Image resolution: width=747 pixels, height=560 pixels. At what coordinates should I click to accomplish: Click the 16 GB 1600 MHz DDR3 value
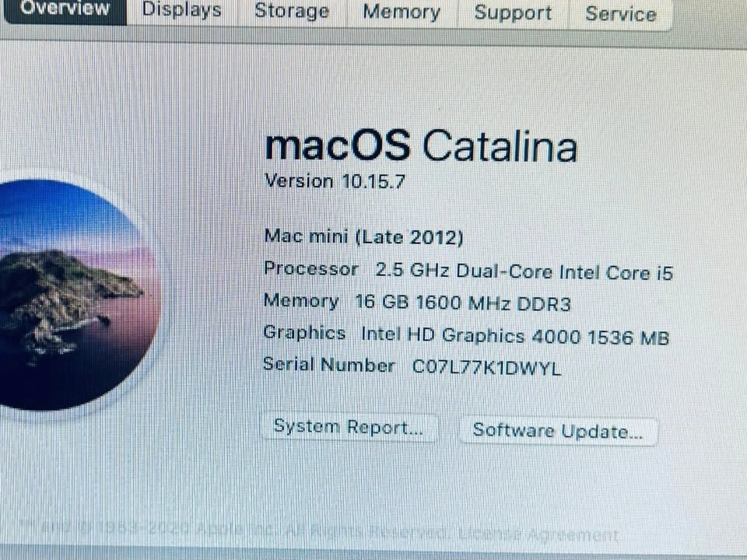463,303
